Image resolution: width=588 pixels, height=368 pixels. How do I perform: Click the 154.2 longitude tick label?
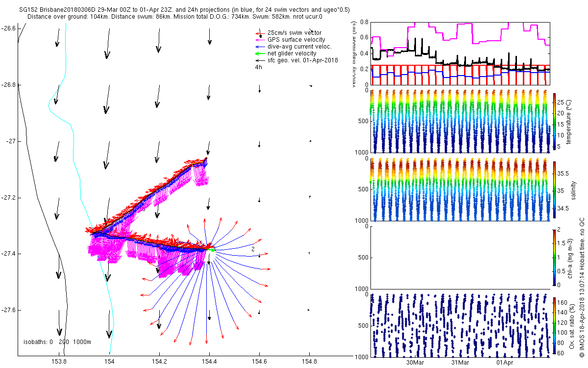(x=159, y=362)
